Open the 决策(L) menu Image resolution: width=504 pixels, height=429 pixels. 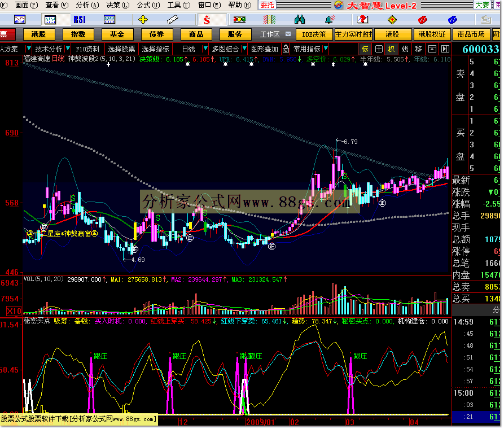(x=118, y=5)
